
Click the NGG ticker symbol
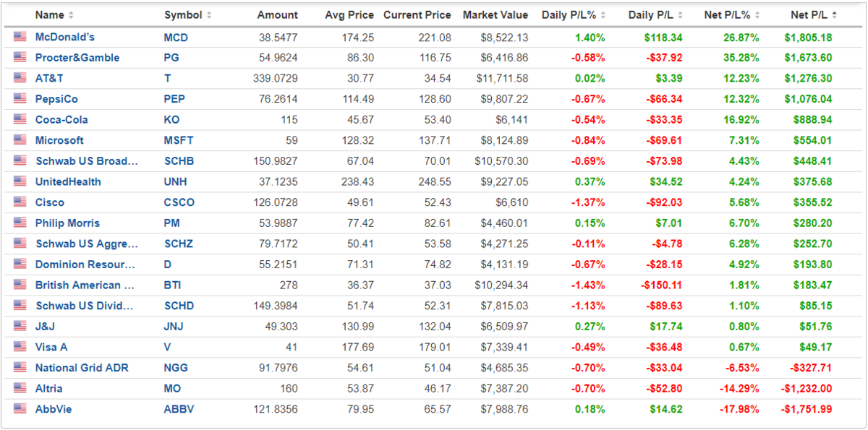point(176,368)
